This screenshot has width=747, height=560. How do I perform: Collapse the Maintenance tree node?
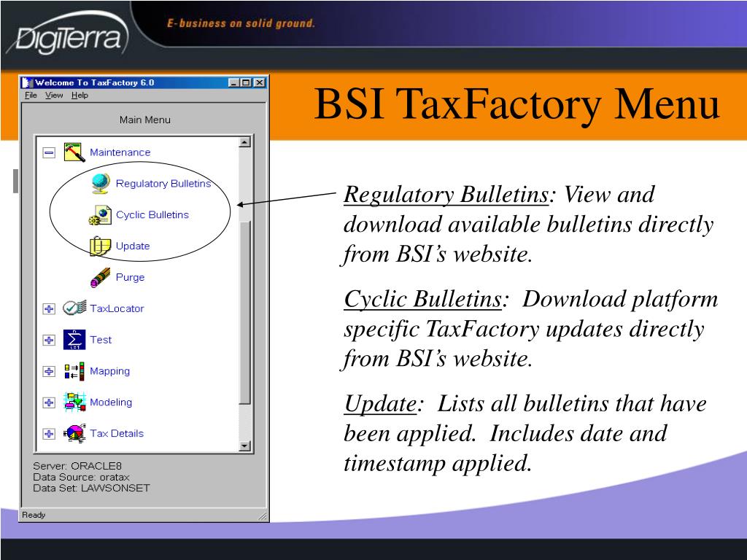[49, 153]
